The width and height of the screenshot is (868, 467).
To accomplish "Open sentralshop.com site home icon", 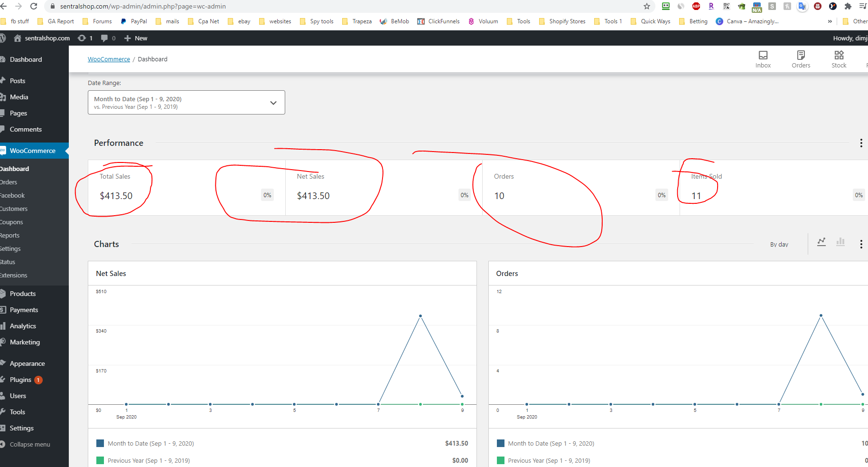I will click(x=42, y=38).
